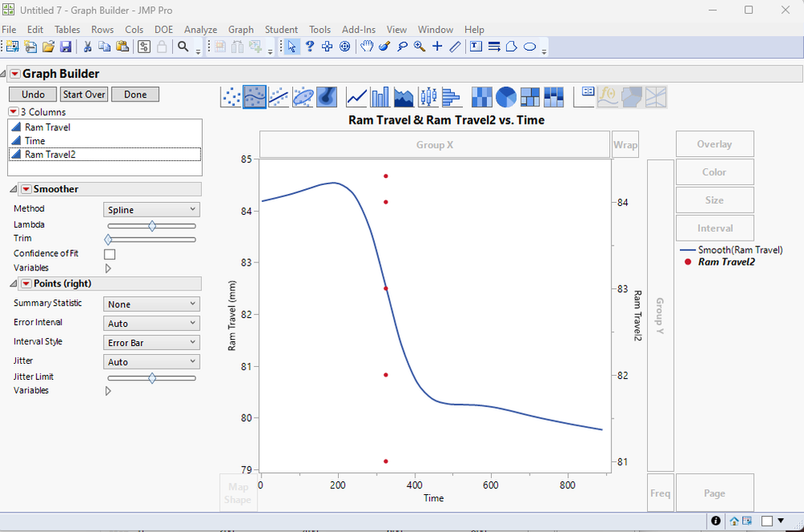
Task: Click the Overlay drop zone
Action: (x=715, y=144)
